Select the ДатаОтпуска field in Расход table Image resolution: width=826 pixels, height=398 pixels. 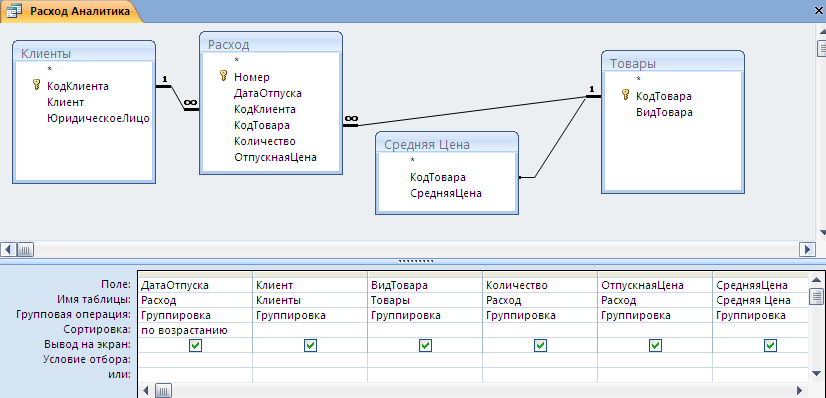[268, 93]
